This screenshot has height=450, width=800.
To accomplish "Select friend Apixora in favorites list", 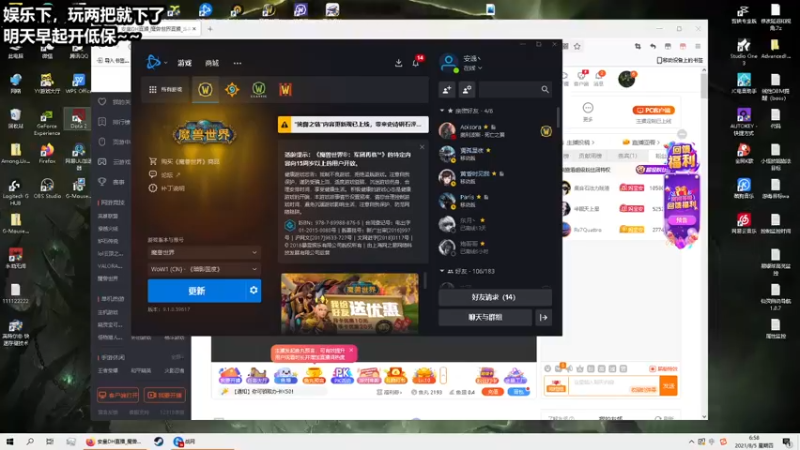I will click(x=495, y=131).
